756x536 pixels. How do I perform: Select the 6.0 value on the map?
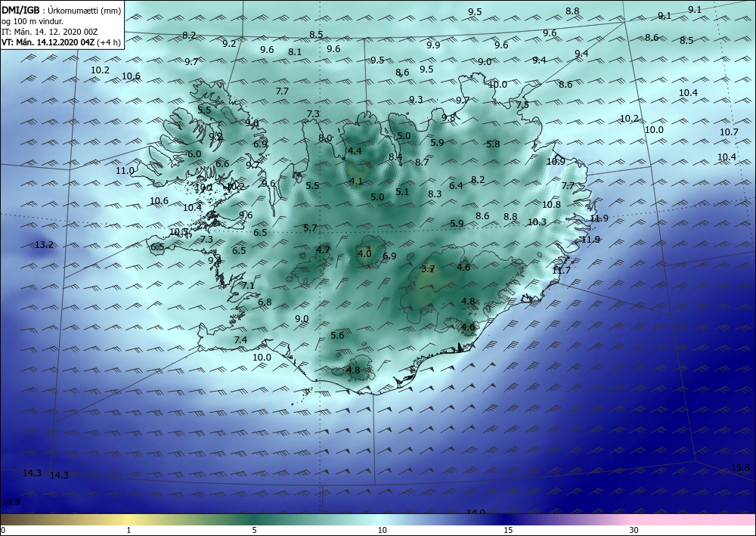pos(194,154)
